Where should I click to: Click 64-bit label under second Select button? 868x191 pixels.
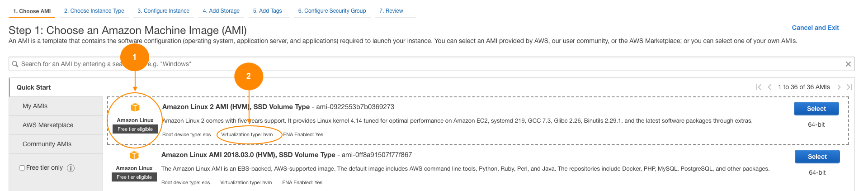tap(817, 172)
